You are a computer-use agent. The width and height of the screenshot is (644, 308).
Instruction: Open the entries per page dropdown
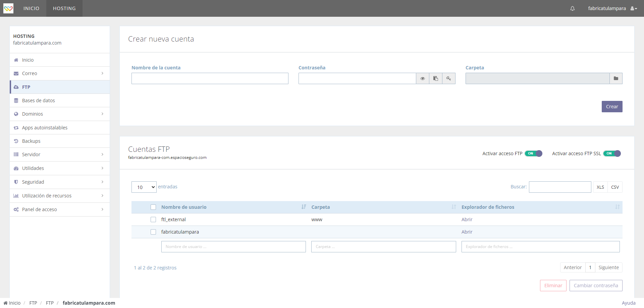pyautogui.click(x=144, y=187)
